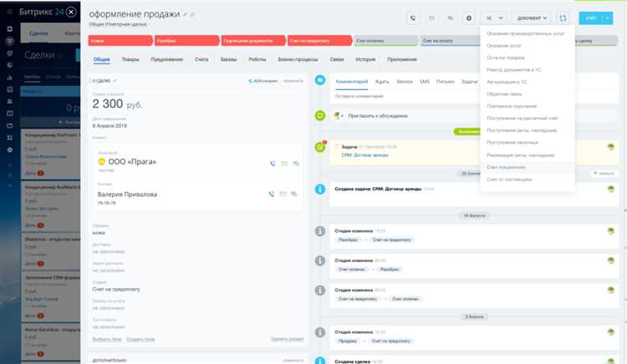Select the 'Письмо' timeline tab
The width and height of the screenshot is (627, 364).
445,82
